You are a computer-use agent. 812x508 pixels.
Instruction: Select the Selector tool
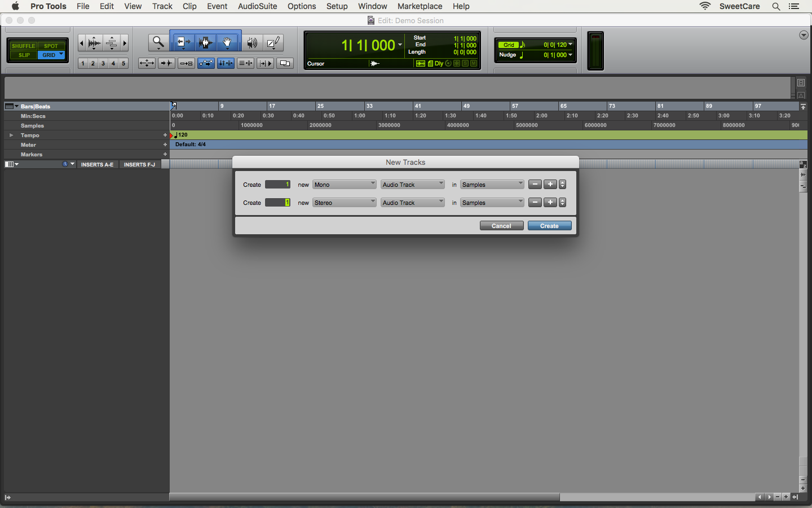205,42
